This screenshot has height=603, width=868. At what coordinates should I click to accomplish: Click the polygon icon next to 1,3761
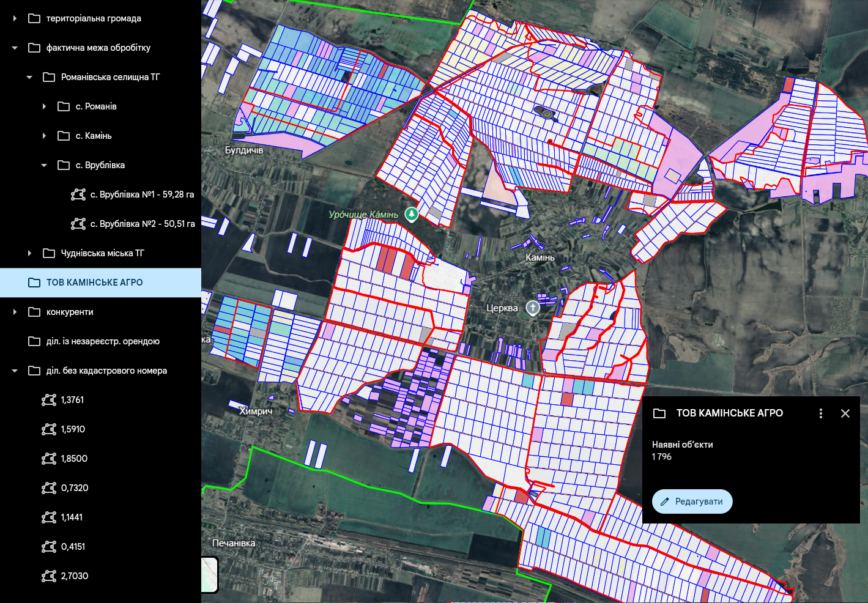pyautogui.click(x=49, y=400)
